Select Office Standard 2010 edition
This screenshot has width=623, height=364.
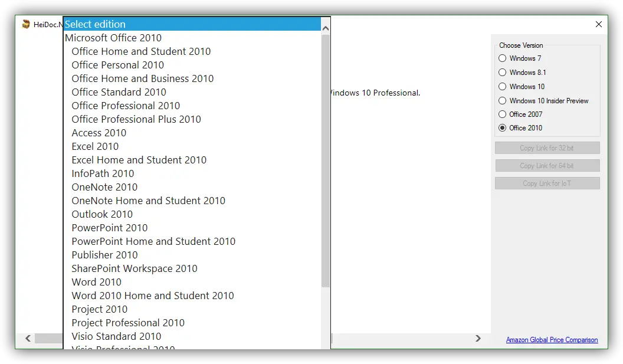coord(192,92)
